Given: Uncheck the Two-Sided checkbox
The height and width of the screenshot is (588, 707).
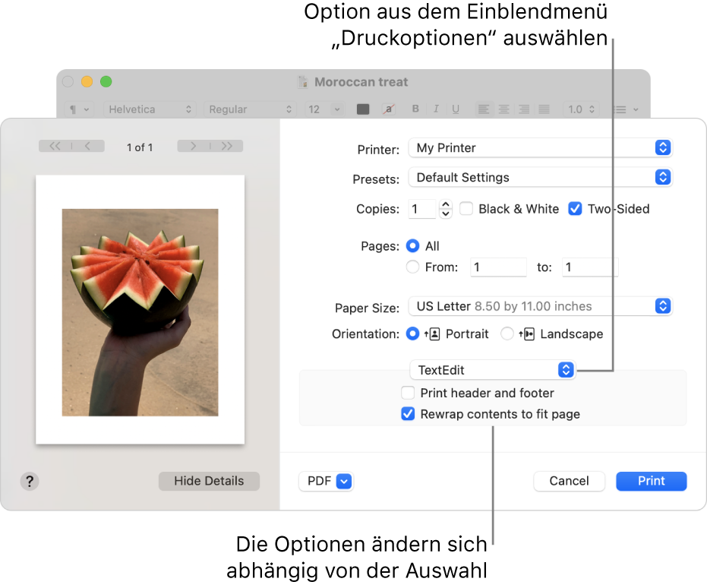Looking at the screenshot, I should 575,209.
